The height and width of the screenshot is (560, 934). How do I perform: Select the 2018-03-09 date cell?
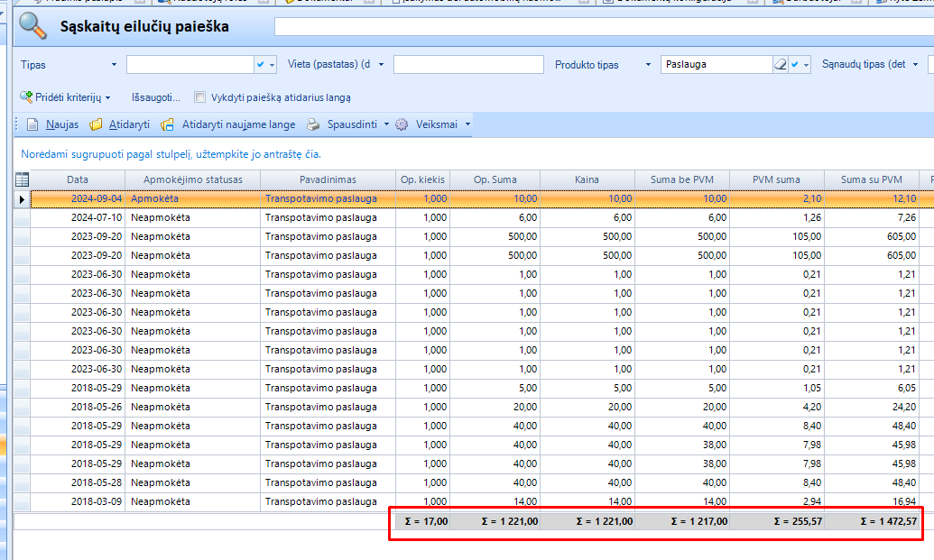pyautogui.click(x=78, y=501)
